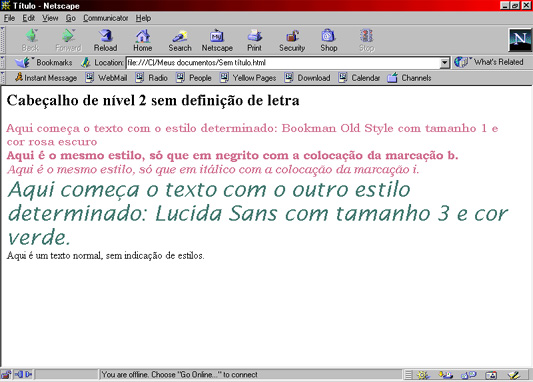533x382 pixels.
Task: Reload the current page
Action: (105, 40)
